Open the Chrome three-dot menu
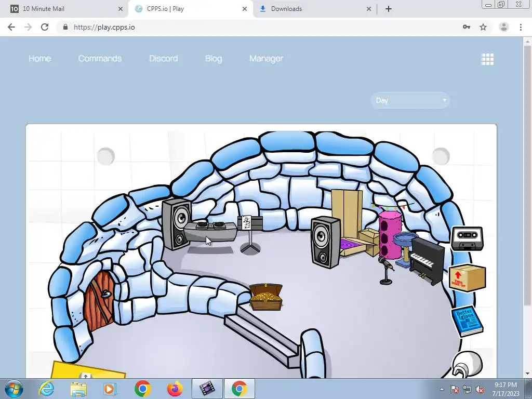This screenshot has height=399, width=532. (x=521, y=27)
